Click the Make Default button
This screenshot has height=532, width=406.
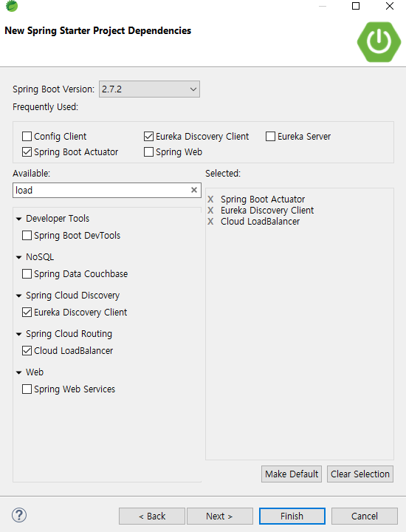pos(292,474)
